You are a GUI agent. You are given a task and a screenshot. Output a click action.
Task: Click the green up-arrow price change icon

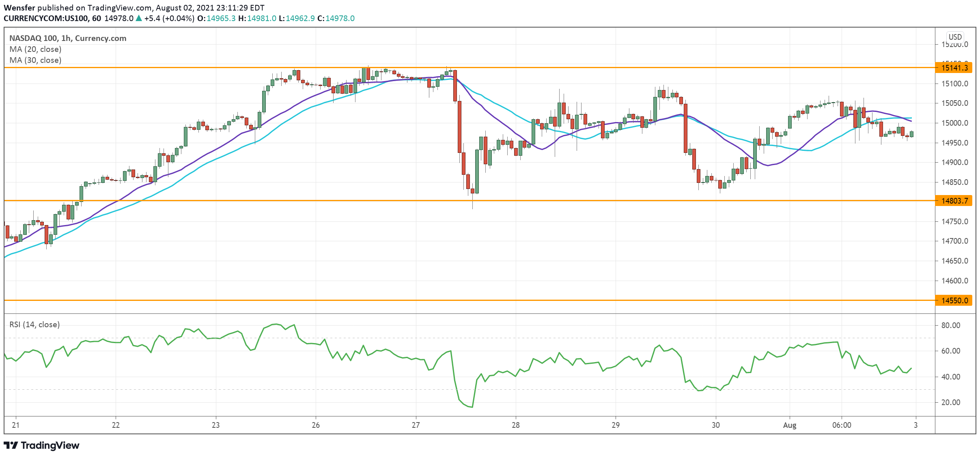(139, 18)
